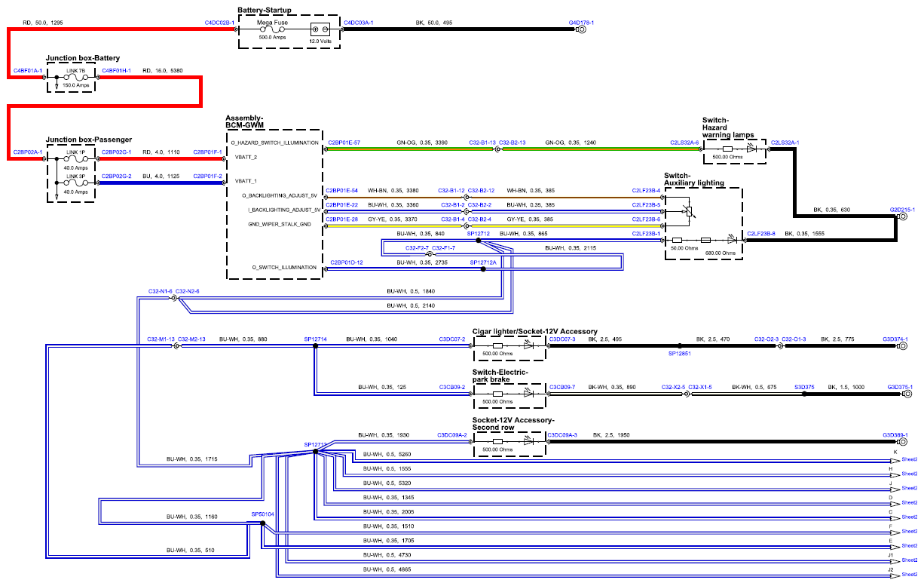Viewport: 924px width, 586px height.
Task: Click the splice dot at SP12712A
Action: click(x=483, y=269)
